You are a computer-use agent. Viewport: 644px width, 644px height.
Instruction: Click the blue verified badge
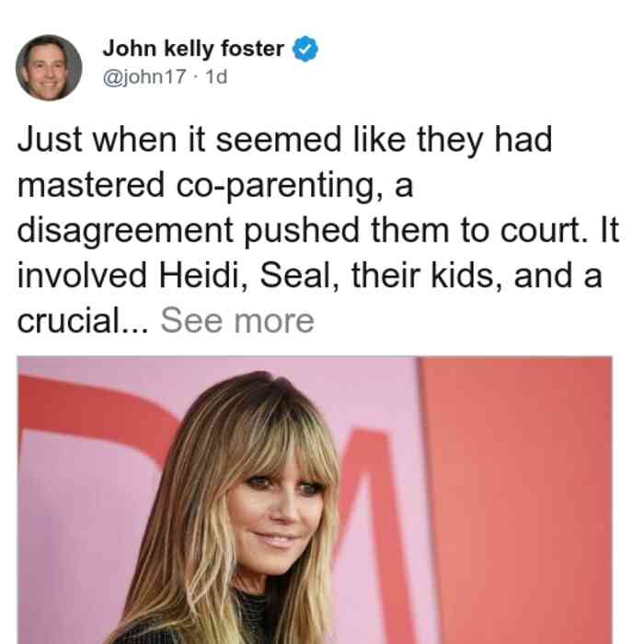305,49
